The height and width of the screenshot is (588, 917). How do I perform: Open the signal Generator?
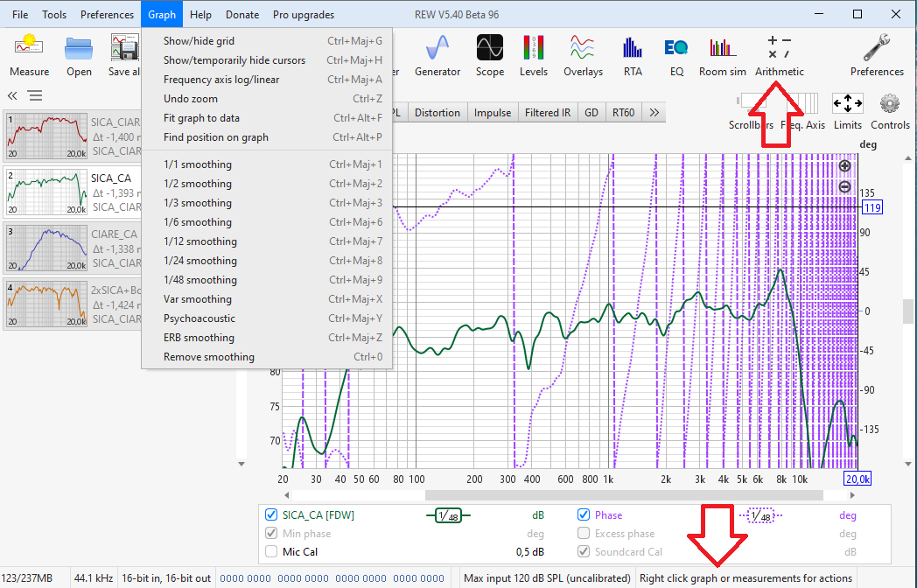[437, 53]
